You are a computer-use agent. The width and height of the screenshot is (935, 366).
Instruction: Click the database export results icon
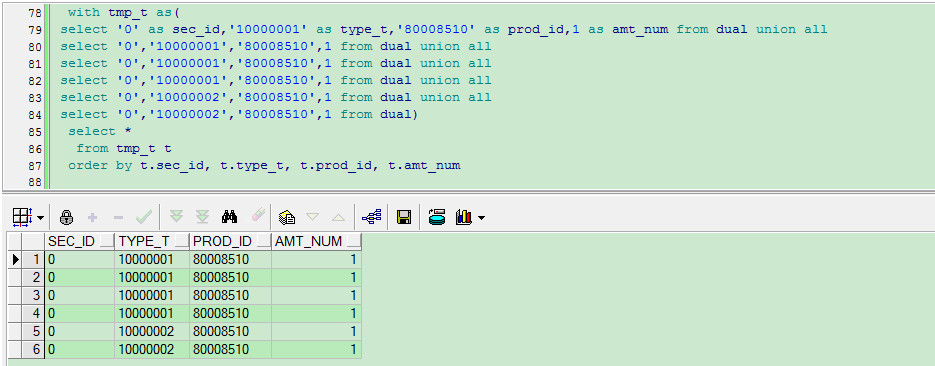tap(436, 218)
